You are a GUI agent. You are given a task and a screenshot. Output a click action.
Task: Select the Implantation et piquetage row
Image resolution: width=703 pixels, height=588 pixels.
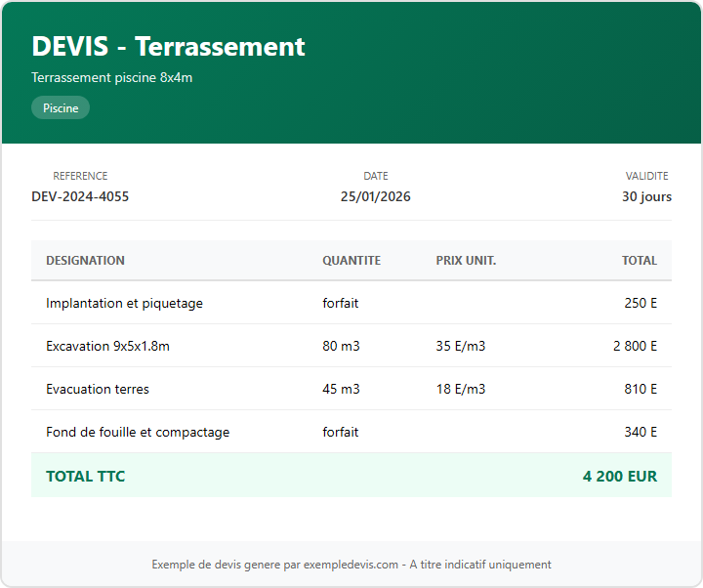coord(124,303)
